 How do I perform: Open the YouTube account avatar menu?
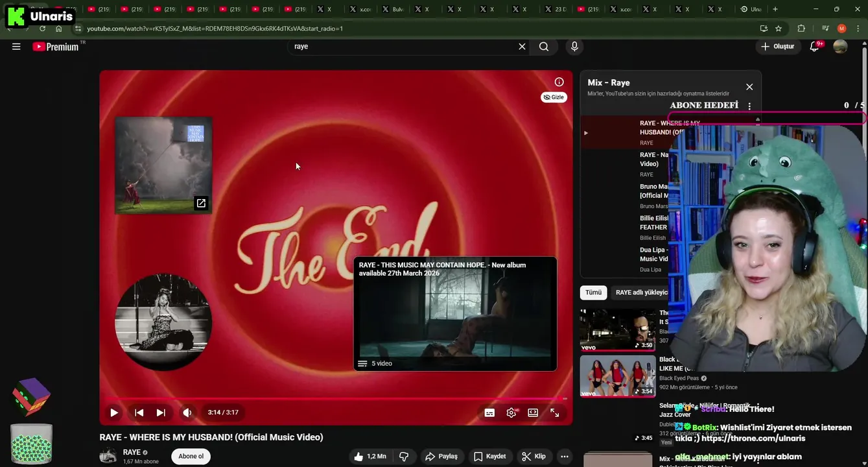[840, 47]
